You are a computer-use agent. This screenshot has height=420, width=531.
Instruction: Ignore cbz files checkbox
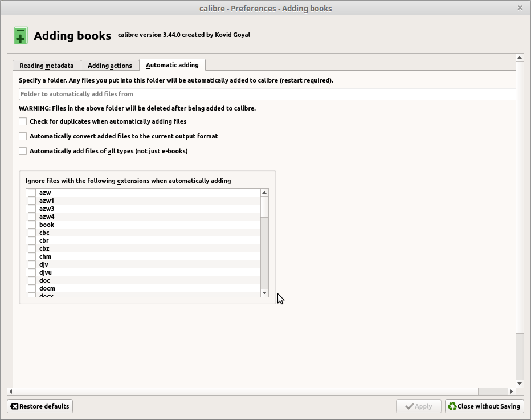coord(32,248)
